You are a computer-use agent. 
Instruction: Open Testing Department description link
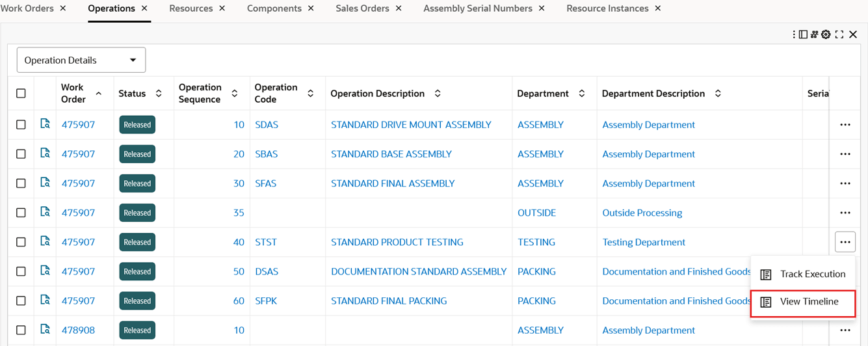(x=644, y=242)
